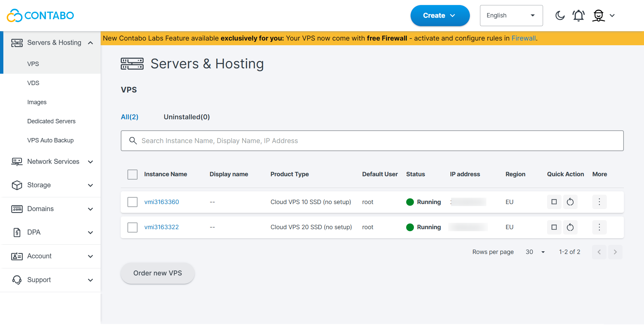This screenshot has width=644, height=325.
Task: Open the English language dropdown
Action: pos(511,15)
